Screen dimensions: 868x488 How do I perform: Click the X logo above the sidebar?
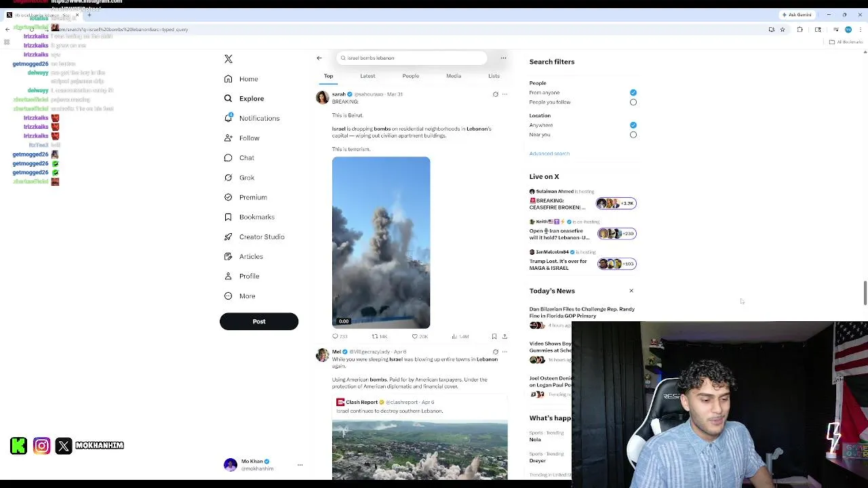229,59
